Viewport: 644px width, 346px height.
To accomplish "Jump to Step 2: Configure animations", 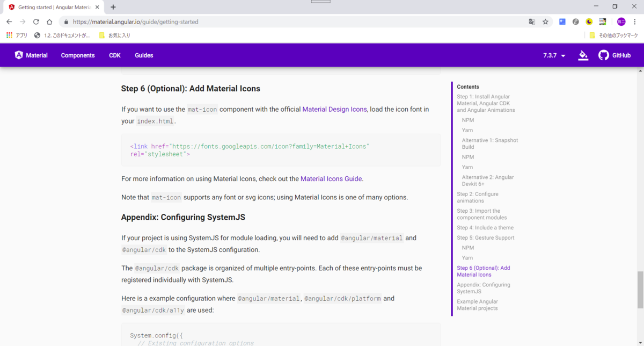I will [478, 197].
